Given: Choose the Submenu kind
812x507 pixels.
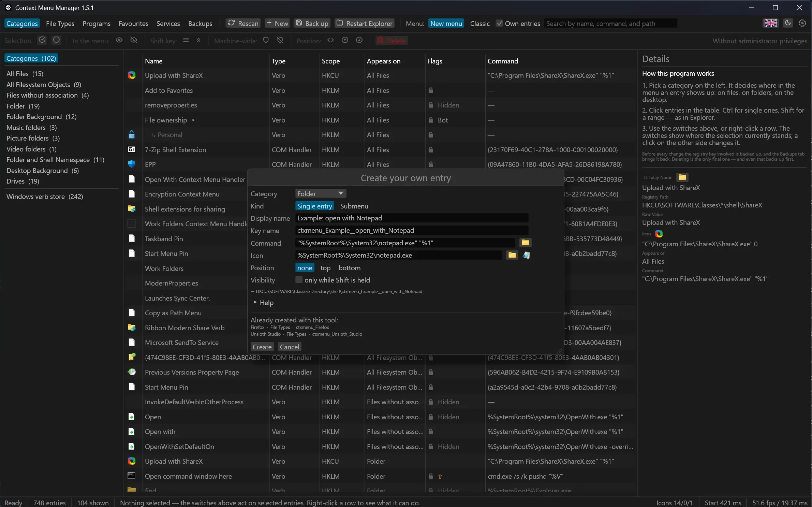Looking at the screenshot, I should (x=354, y=206).
